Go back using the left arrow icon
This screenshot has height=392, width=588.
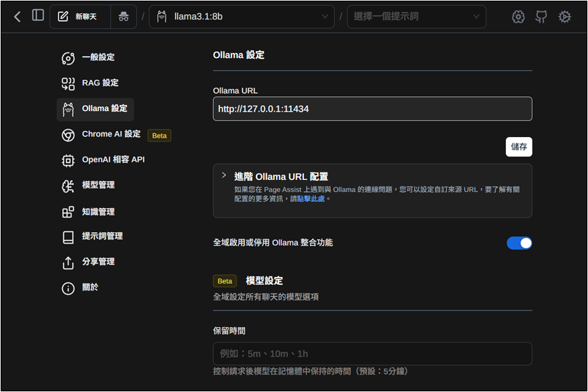point(17,17)
